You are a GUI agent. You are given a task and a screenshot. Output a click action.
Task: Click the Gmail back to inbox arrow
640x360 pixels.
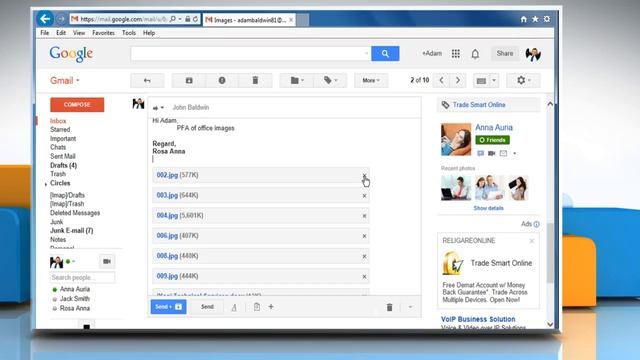pos(147,80)
